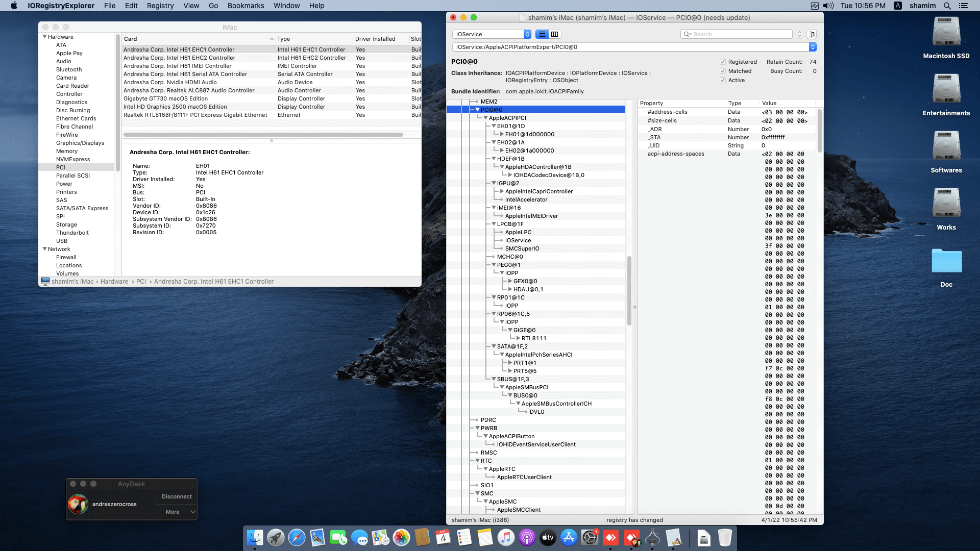Click the registry tree vertical scrollbar
The width and height of the screenshot is (980, 551).
click(x=629, y=291)
